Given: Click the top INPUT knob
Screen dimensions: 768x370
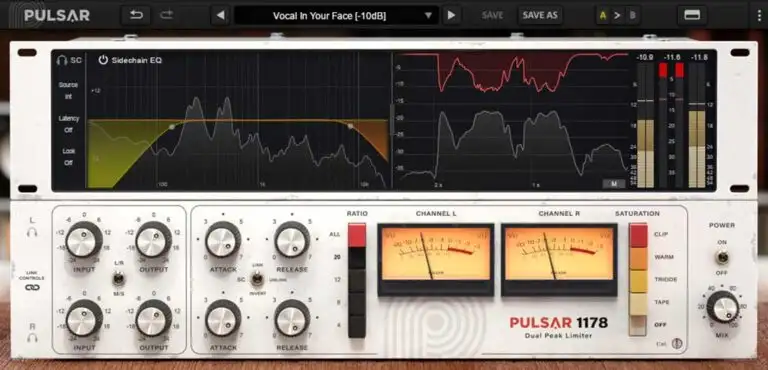Looking at the screenshot, I should pyautogui.click(x=84, y=240).
